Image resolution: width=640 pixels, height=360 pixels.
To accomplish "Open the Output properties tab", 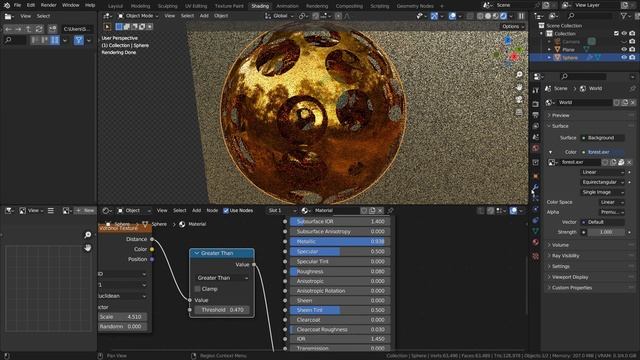I will click(536, 115).
